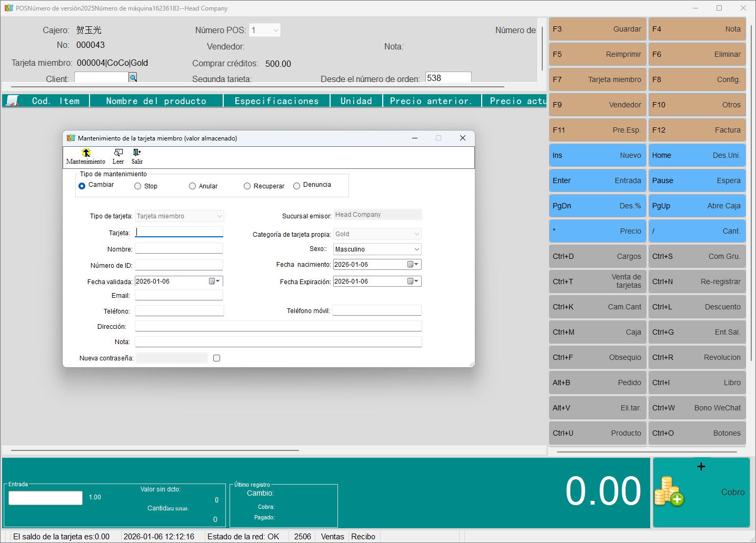The height and width of the screenshot is (543, 756).
Task: Click into the Tarjeta input field
Action: (179, 233)
